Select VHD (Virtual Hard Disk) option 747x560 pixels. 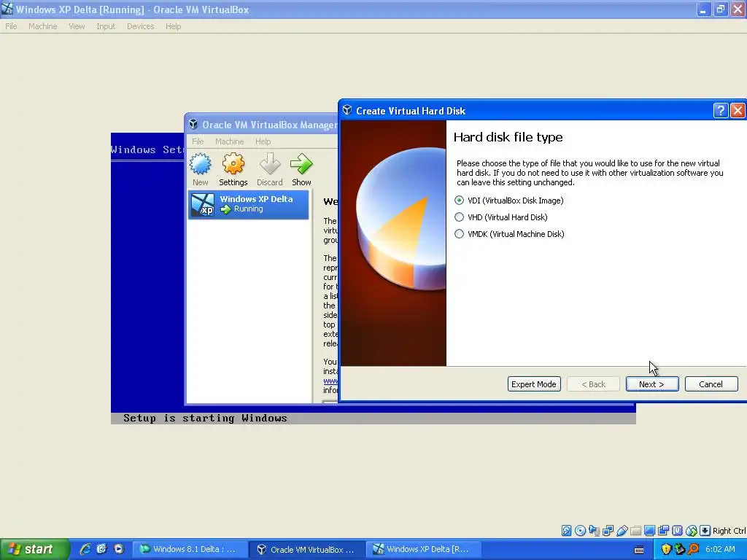pos(501,217)
